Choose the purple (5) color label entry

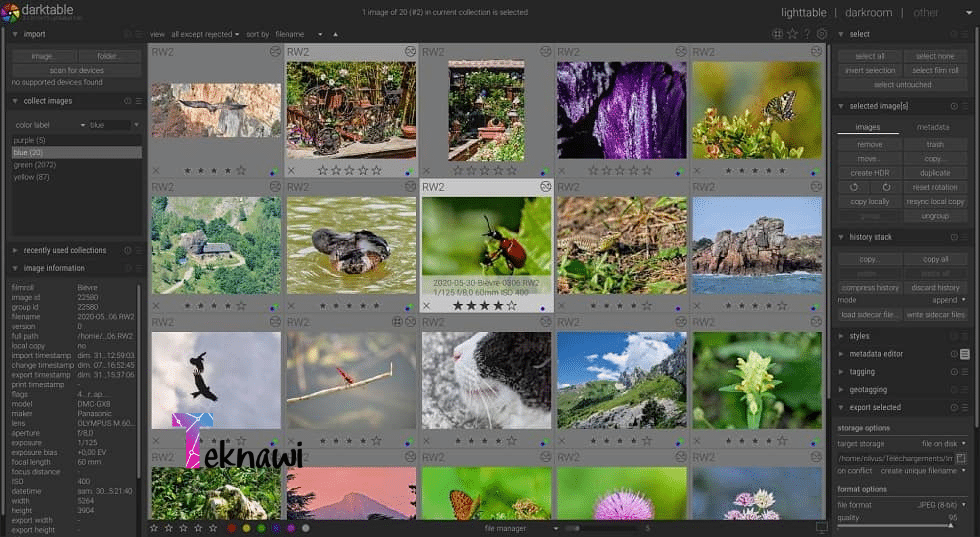[76, 141]
